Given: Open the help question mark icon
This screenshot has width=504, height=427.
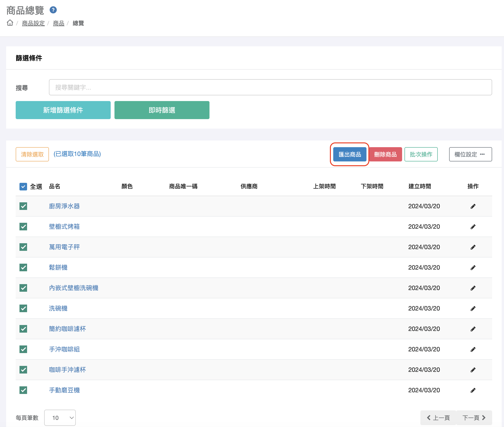Looking at the screenshot, I should [x=53, y=10].
